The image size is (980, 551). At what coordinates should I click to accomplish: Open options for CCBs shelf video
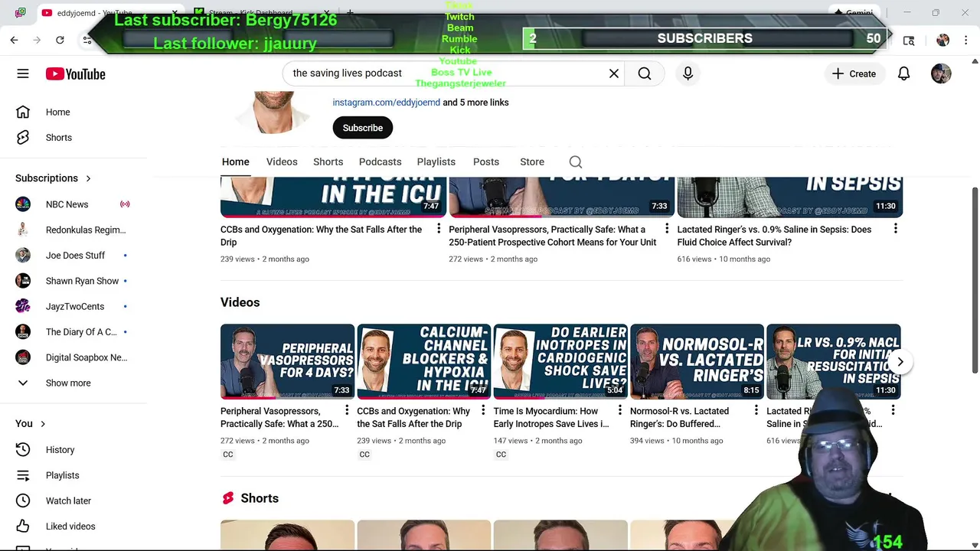(483, 411)
